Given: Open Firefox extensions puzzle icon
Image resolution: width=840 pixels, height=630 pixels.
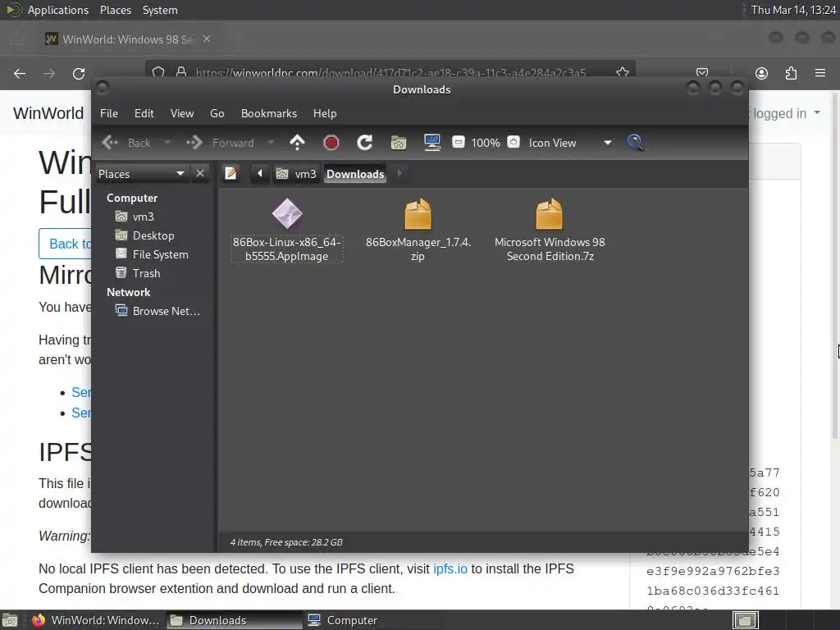Looking at the screenshot, I should (x=791, y=73).
